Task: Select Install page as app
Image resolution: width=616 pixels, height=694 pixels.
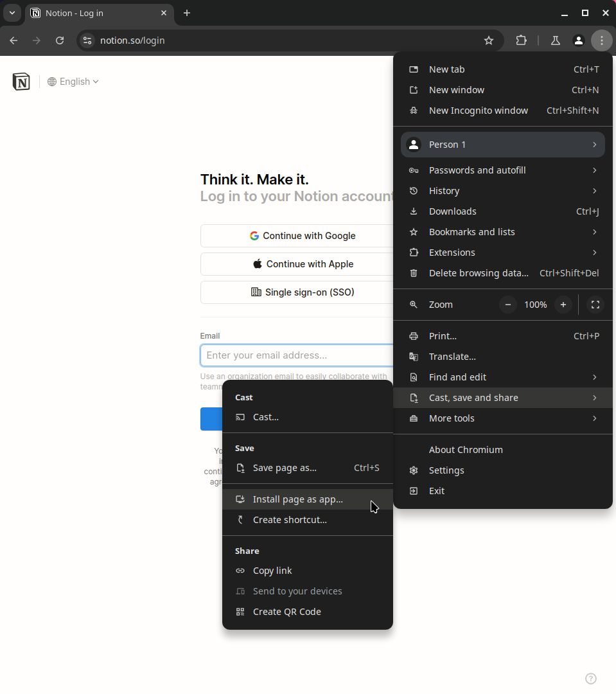Action: pyautogui.click(x=297, y=499)
